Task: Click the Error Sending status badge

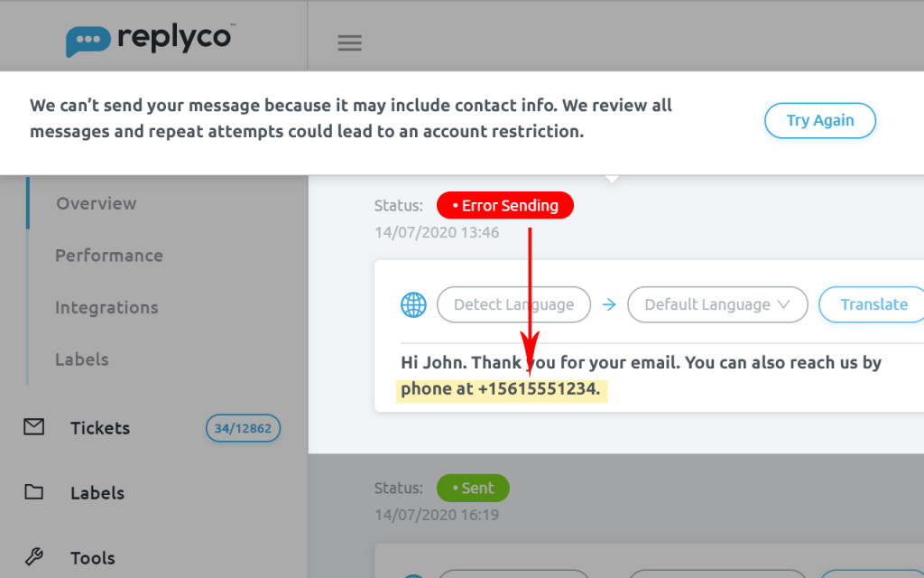Action: click(504, 205)
